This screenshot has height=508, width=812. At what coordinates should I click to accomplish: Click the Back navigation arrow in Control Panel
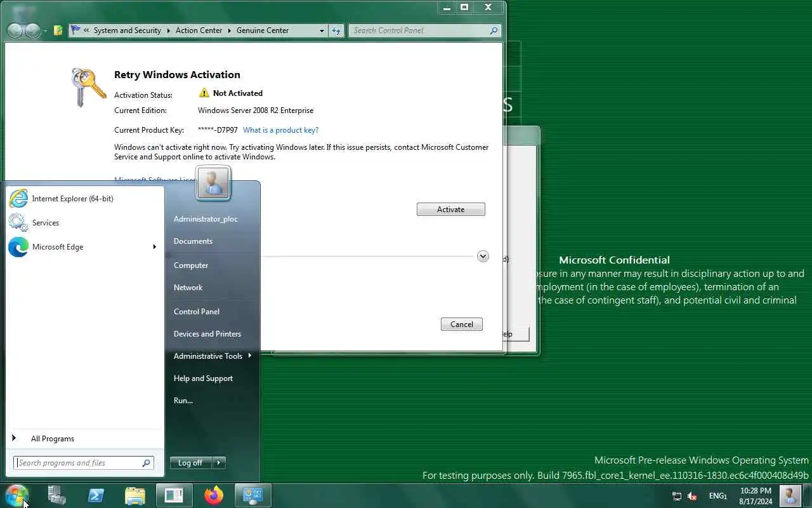(15, 30)
